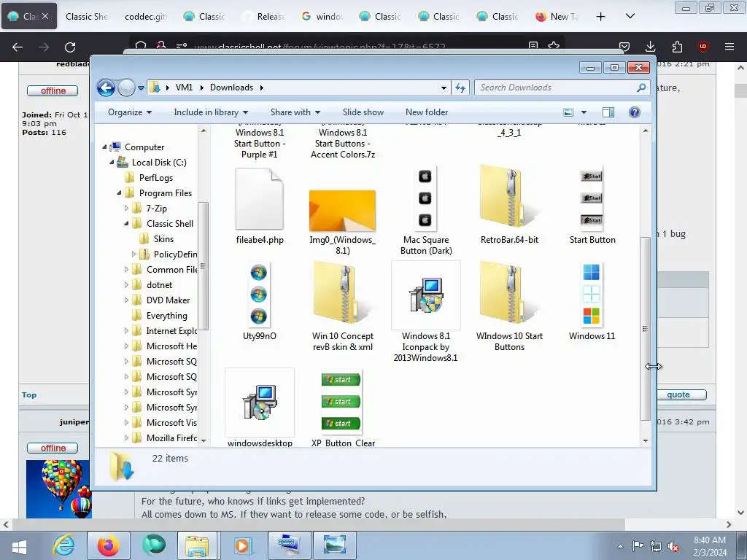Open the Firefox hamburger menu
The height and width of the screenshot is (560, 747).
[x=729, y=47]
